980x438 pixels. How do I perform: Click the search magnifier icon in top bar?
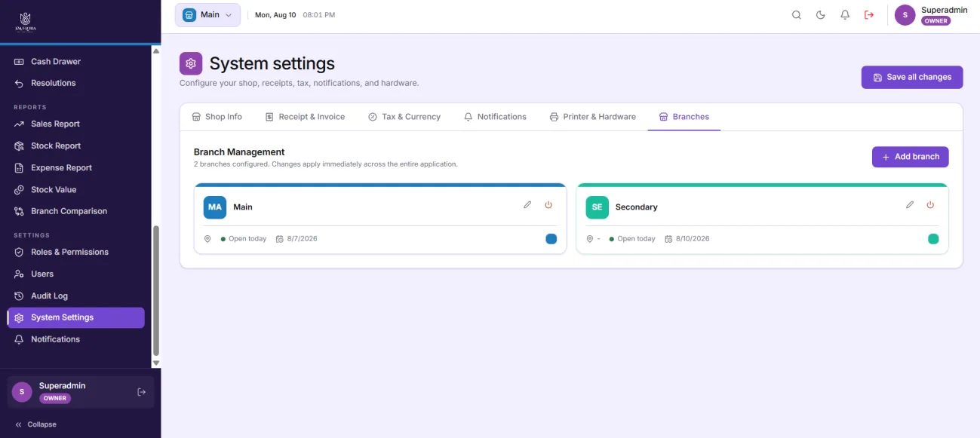(x=797, y=15)
